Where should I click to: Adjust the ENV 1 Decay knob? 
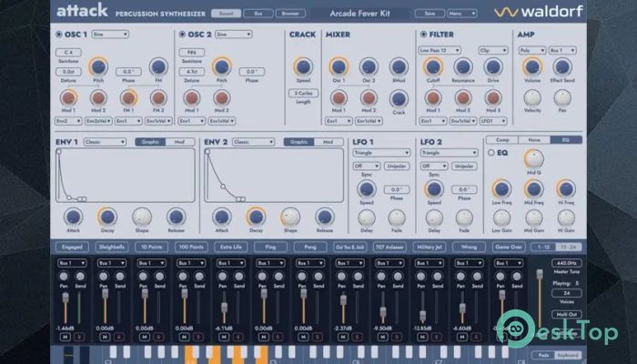pos(107,217)
